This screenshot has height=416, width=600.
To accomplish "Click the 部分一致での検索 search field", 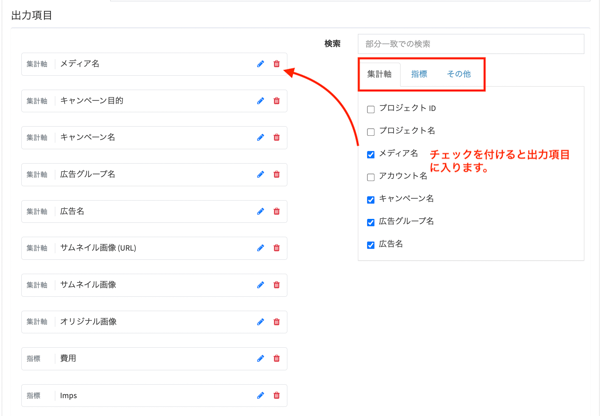I will pos(470,44).
